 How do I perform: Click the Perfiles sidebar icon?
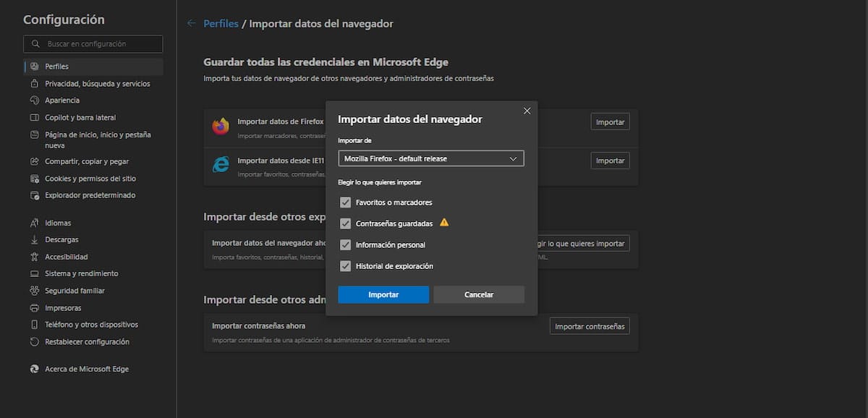34,67
